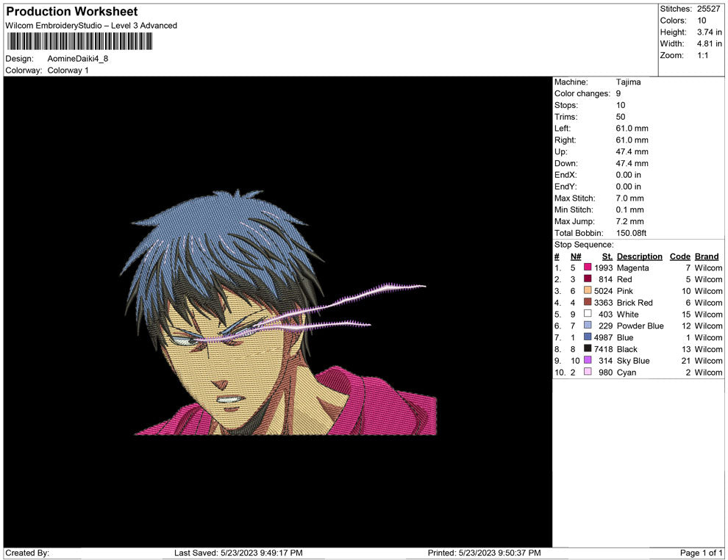Viewport: 728px width, 560px height.
Task: Click the Machine value 'Tajima'
Action: point(628,82)
